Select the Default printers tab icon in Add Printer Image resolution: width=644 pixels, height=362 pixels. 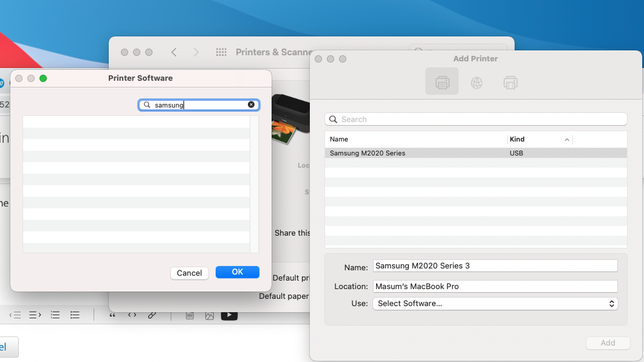[x=442, y=81]
